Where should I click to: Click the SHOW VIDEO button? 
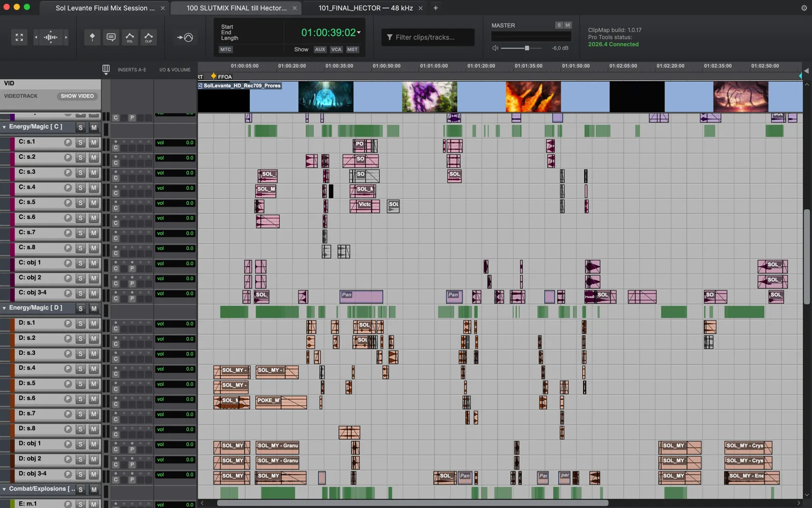(x=77, y=96)
